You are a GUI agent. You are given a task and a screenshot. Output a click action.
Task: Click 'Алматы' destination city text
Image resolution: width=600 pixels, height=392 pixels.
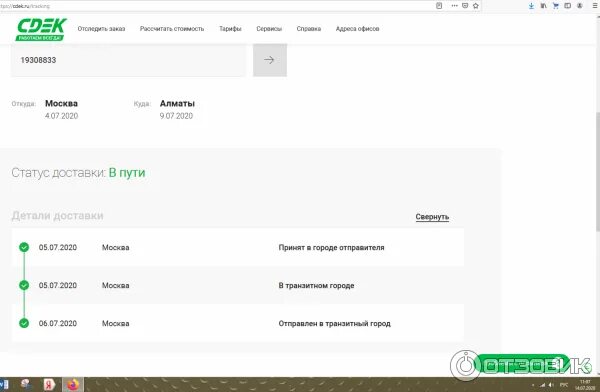point(177,103)
